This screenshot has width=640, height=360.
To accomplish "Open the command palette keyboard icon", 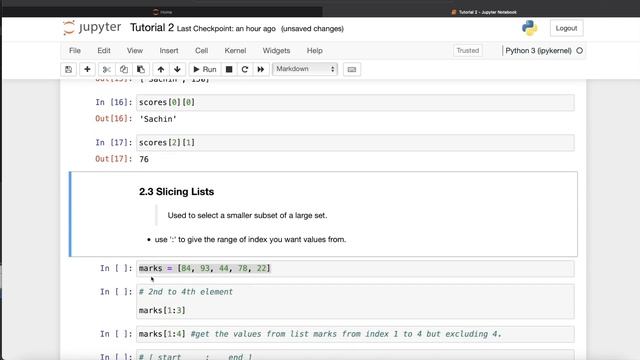I will [x=351, y=69].
